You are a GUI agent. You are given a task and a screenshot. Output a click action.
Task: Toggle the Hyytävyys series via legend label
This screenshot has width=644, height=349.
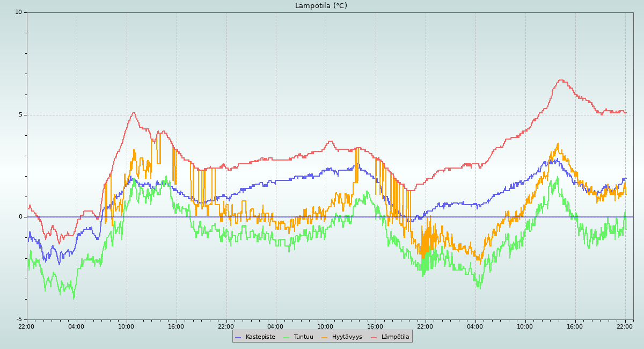347,337
